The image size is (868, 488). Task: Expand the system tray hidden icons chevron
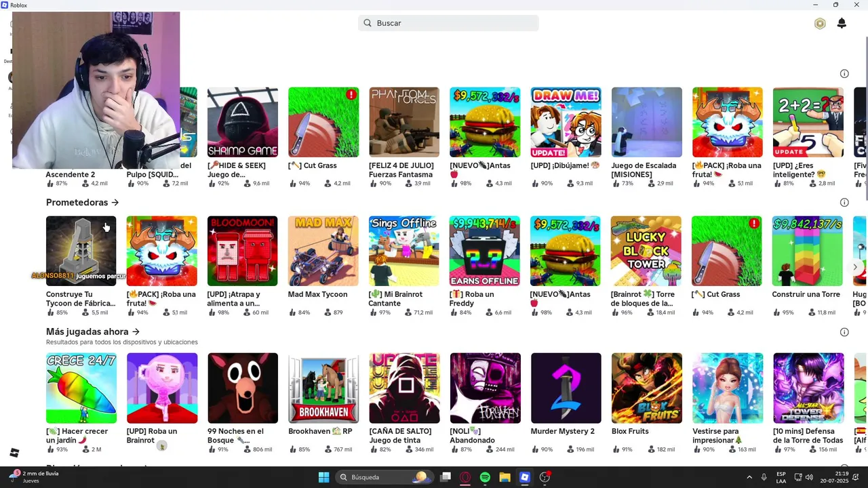coord(749,477)
